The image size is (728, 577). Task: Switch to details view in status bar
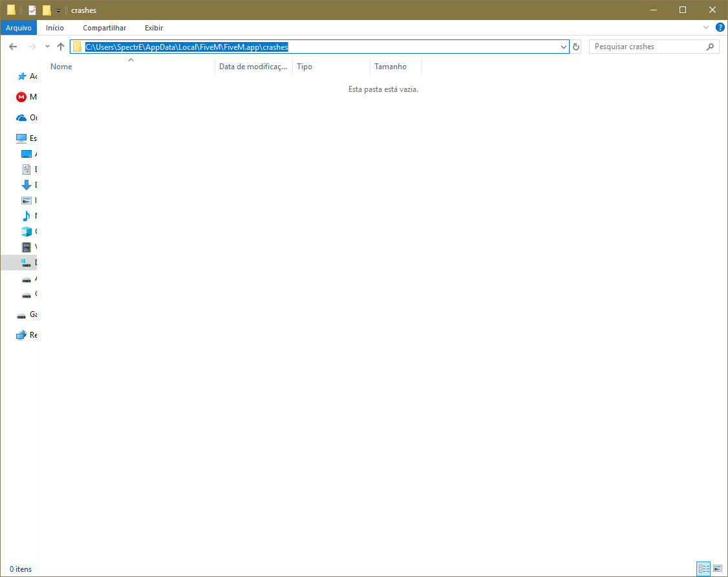[704, 568]
